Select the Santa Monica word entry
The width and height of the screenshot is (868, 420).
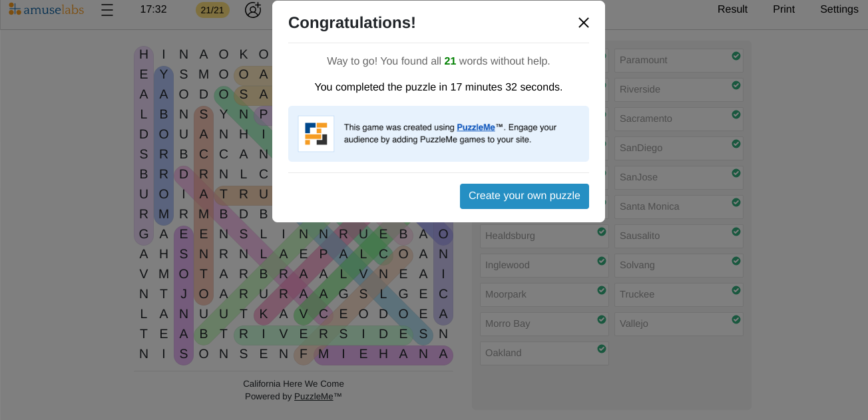(678, 207)
